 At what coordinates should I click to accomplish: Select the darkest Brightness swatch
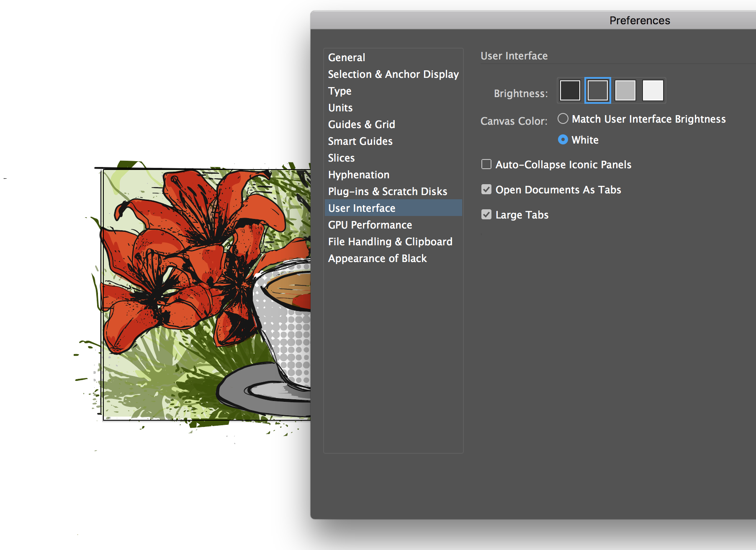click(570, 90)
